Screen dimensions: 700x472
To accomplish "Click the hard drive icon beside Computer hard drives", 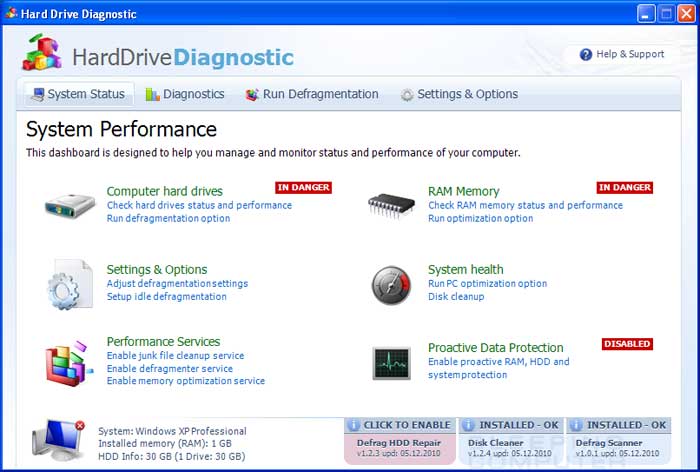I will 70,206.
